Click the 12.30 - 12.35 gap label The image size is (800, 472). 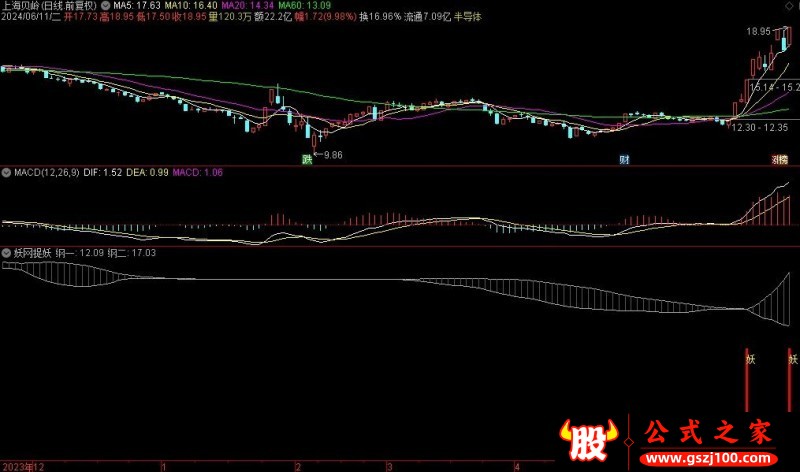click(x=760, y=128)
